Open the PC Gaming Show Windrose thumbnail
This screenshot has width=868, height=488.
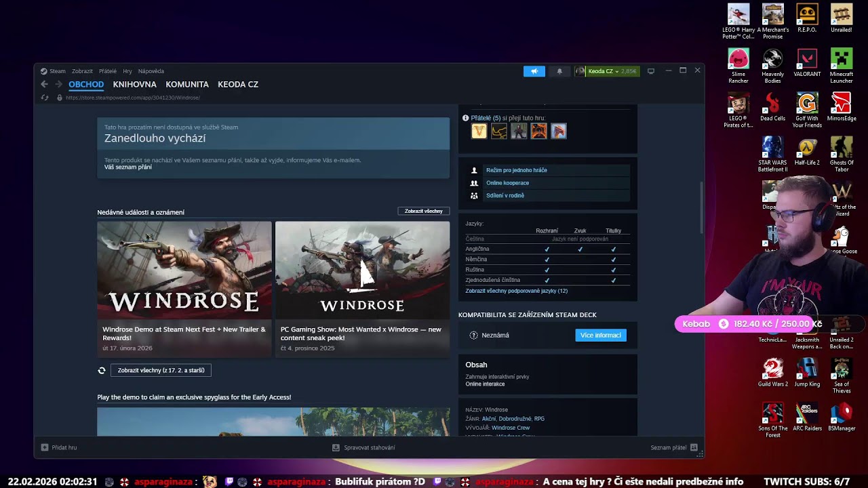pos(362,270)
